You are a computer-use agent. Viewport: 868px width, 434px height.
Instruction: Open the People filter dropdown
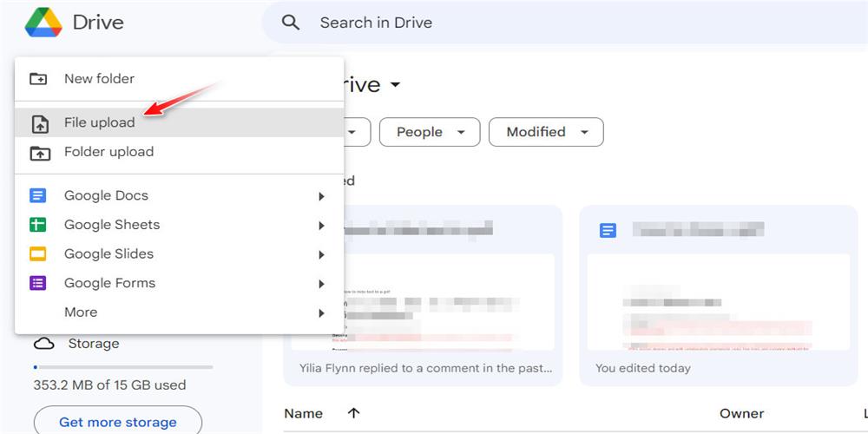(430, 132)
